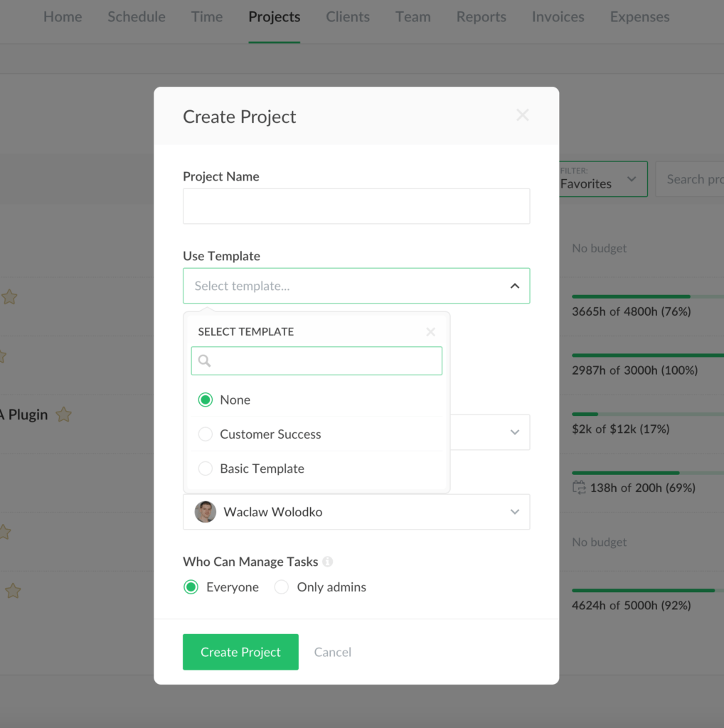Click inside the Project Name field

(x=356, y=206)
